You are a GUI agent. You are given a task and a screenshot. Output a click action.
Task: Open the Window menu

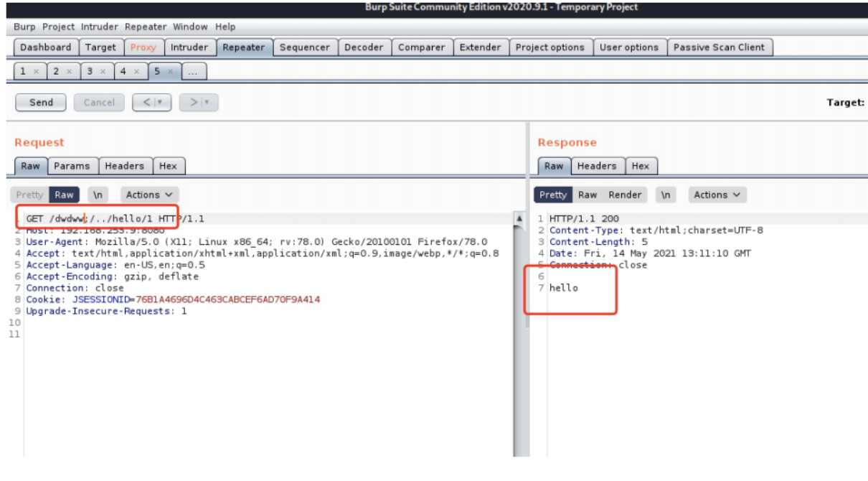190,27
